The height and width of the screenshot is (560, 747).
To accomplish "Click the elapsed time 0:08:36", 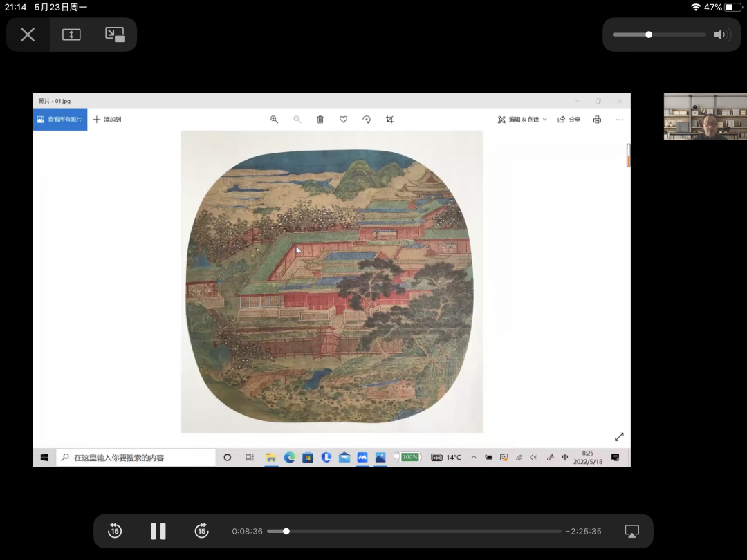I will click(x=247, y=531).
